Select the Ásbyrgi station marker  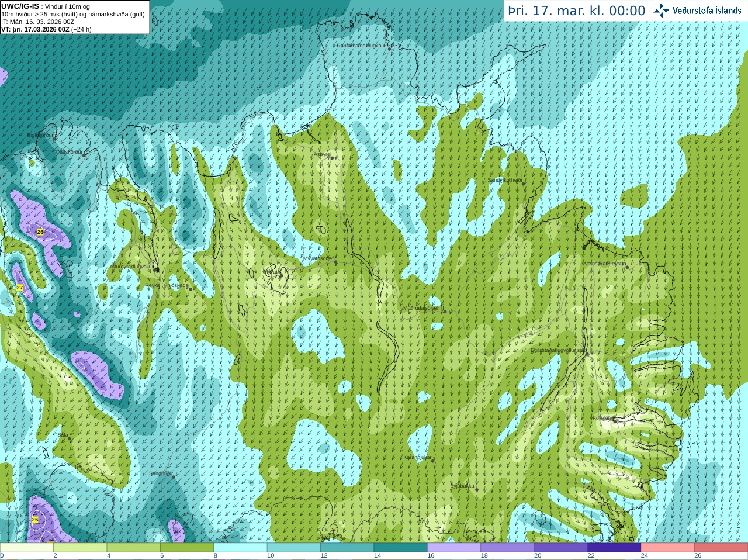tap(331, 158)
